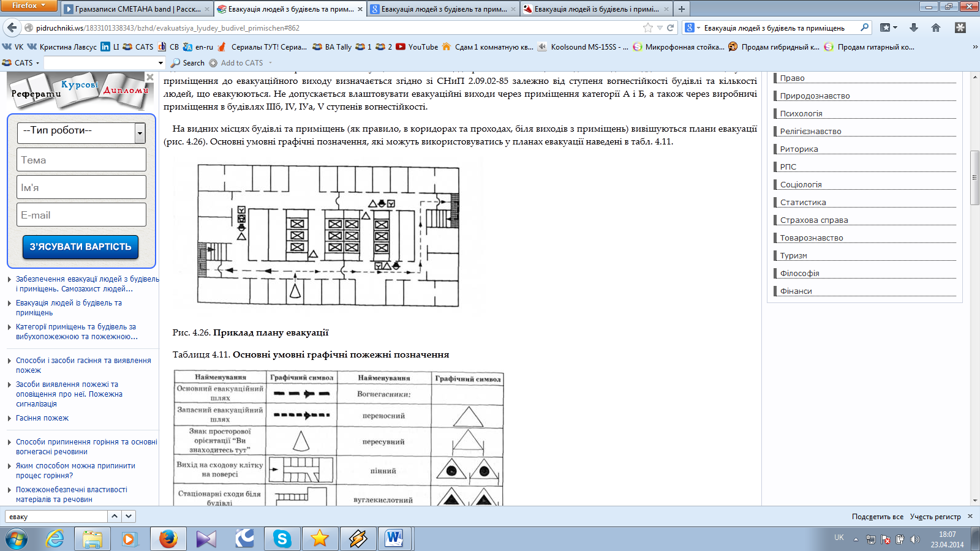This screenshot has height=551, width=980.
Task: Close the find bar
Action: (x=970, y=516)
